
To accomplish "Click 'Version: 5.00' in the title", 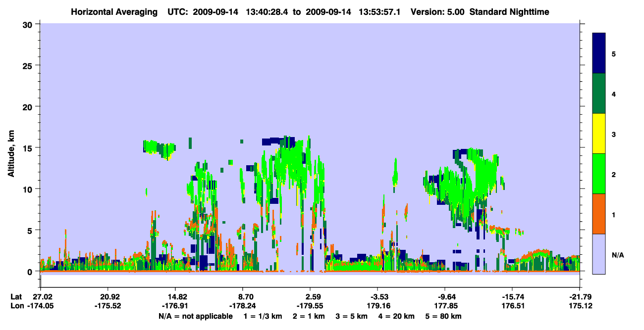I will tap(437, 11).
